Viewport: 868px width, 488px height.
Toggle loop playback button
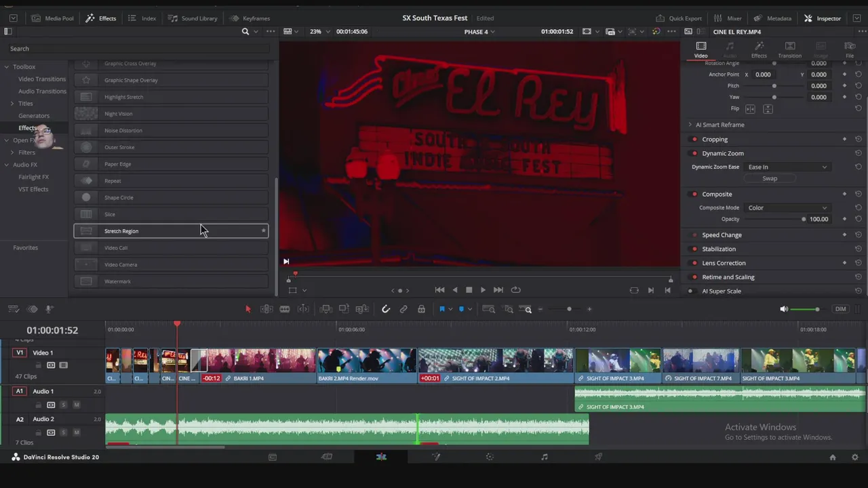pos(516,290)
